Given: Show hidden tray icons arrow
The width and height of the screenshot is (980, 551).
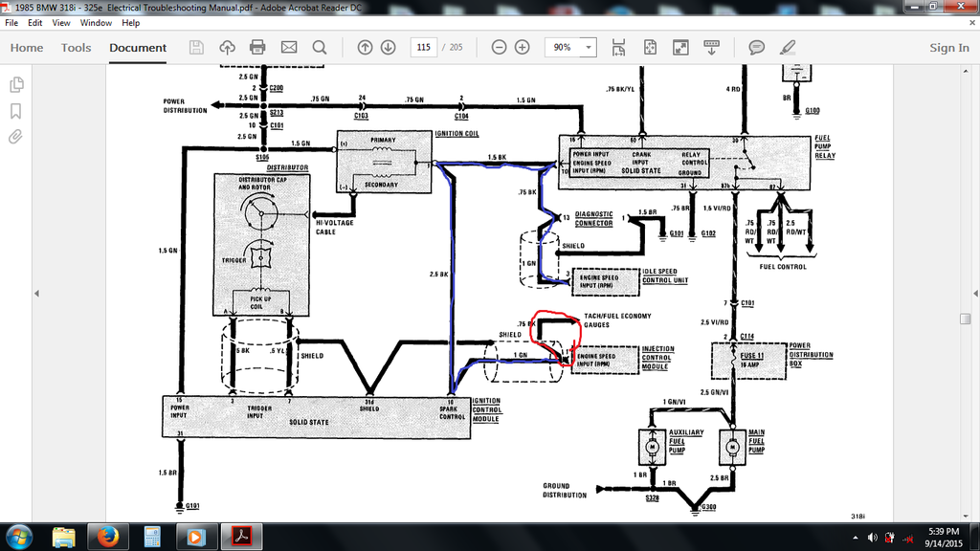Looking at the screenshot, I should pos(855,538).
